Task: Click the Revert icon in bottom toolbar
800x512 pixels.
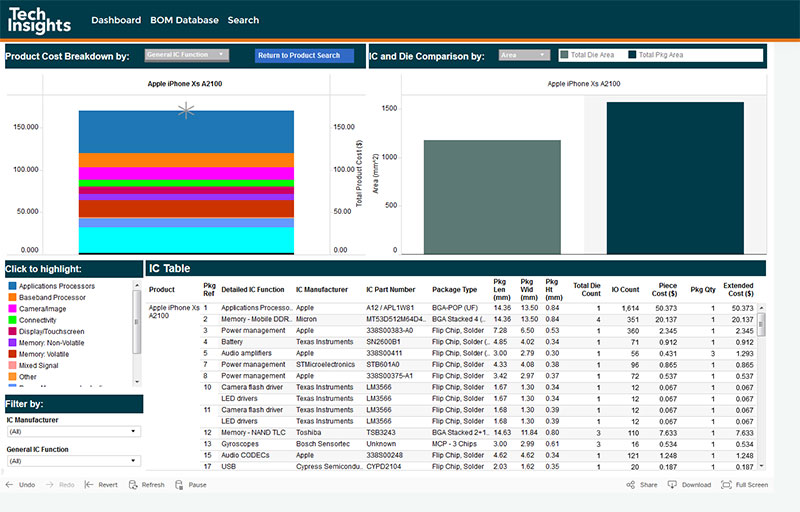Action: [x=89, y=484]
